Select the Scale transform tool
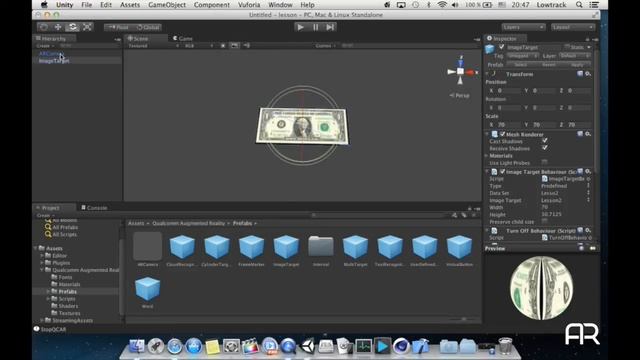The width and height of the screenshot is (640, 360). [x=87, y=27]
